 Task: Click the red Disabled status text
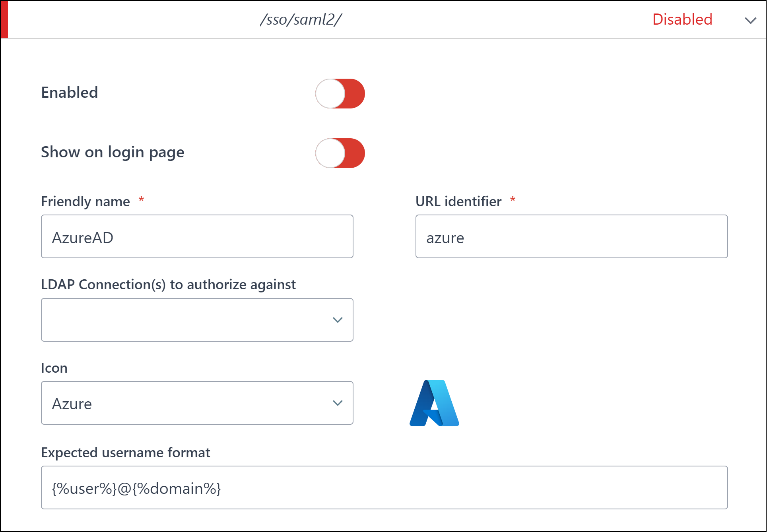682,19
